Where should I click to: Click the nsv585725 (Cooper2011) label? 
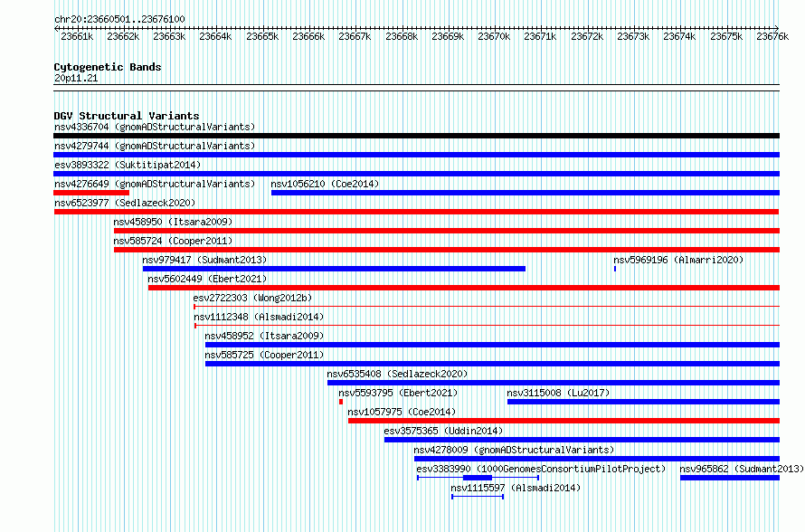click(x=264, y=355)
